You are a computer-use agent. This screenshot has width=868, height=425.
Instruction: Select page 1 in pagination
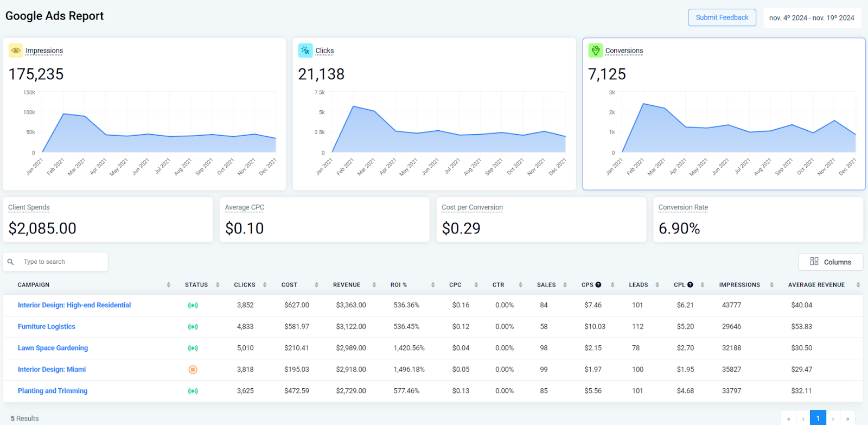point(818,418)
